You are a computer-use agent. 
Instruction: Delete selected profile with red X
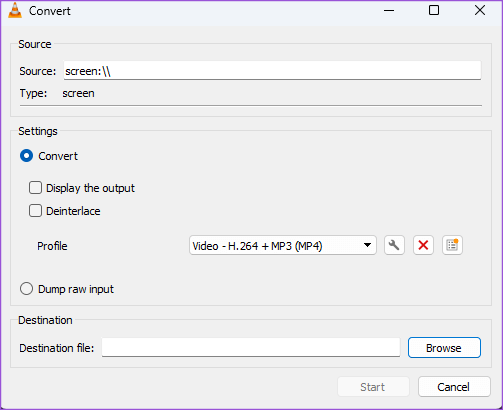coord(423,245)
